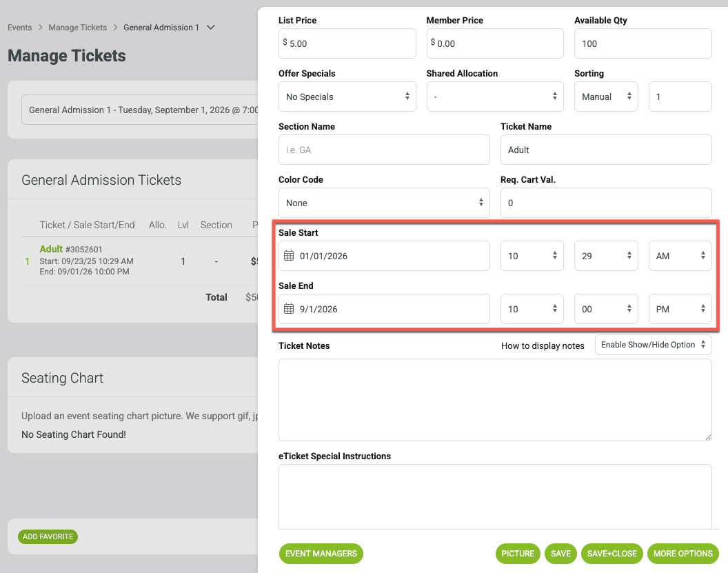Focus the Req. Cart Val. field
The width and height of the screenshot is (728, 573).
coord(606,203)
